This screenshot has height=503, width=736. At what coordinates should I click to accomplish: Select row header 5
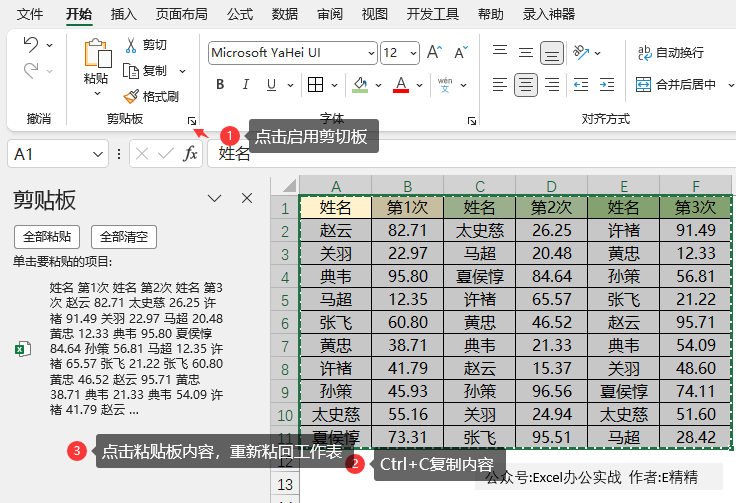(285, 300)
